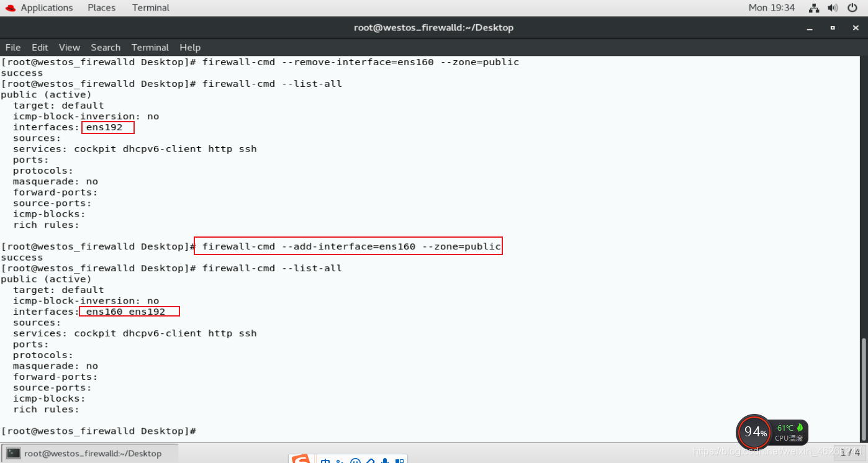The height and width of the screenshot is (463, 868).
Task: Click the Mon 19:34 clock
Action: pyautogui.click(x=772, y=7)
